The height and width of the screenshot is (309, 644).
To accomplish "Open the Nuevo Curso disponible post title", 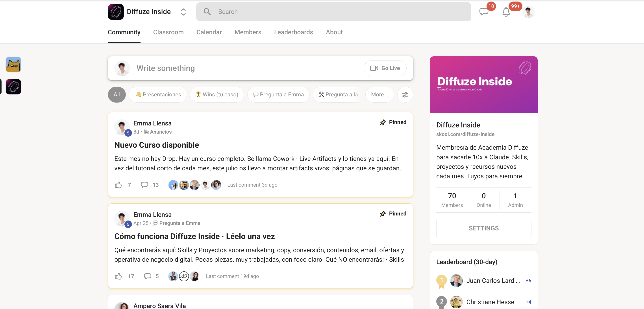I will click(x=157, y=145).
